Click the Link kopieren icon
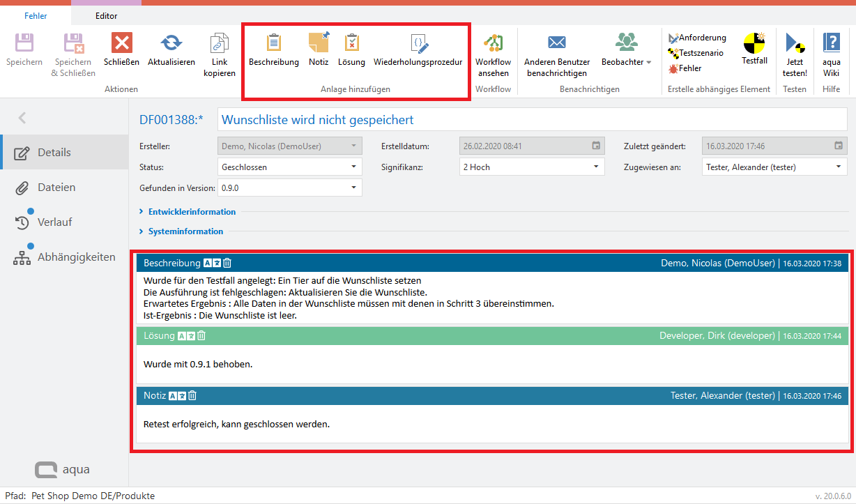 [x=220, y=44]
